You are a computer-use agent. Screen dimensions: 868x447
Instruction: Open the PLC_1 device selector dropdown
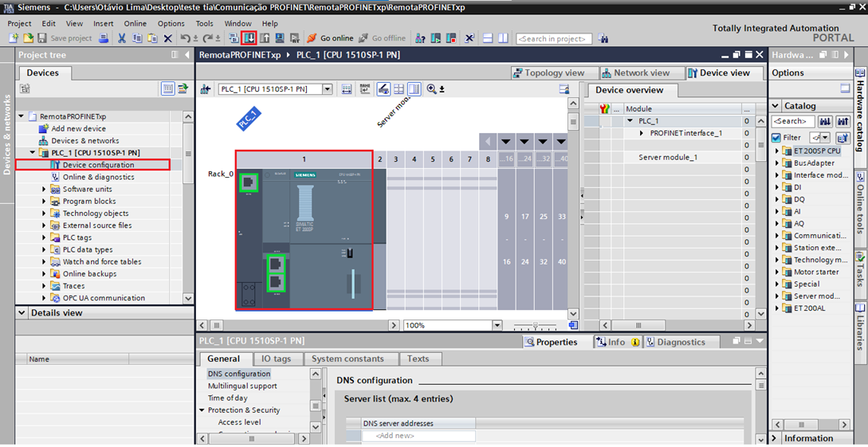(327, 89)
